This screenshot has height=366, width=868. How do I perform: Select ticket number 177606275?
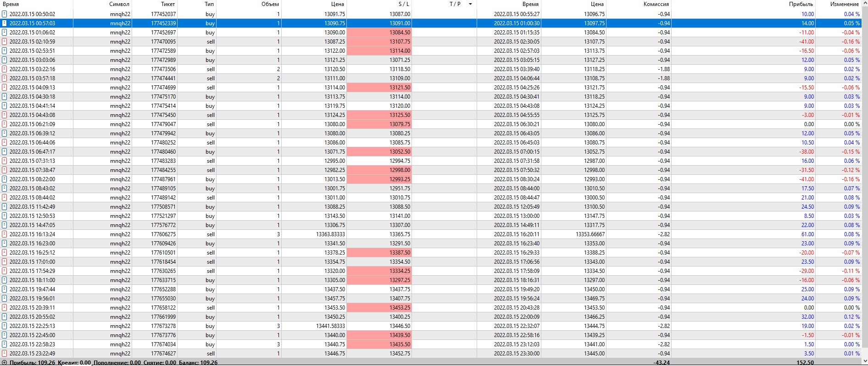click(163, 234)
